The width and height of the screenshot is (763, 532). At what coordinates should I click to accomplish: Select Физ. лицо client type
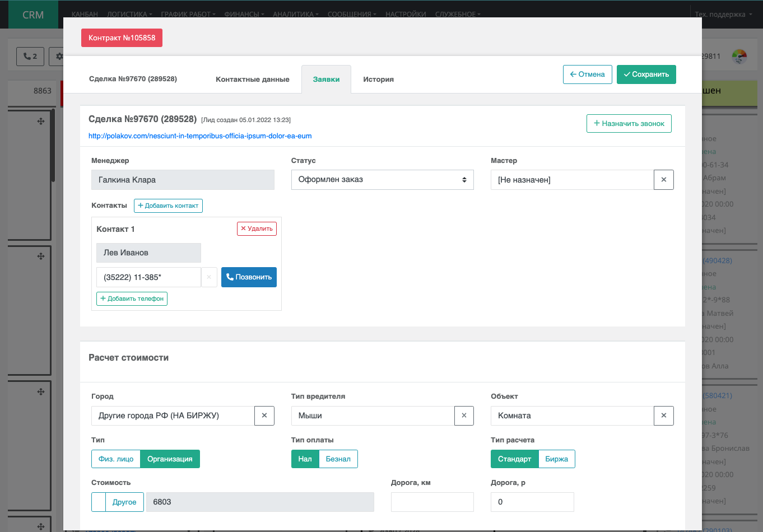[116, 459]
